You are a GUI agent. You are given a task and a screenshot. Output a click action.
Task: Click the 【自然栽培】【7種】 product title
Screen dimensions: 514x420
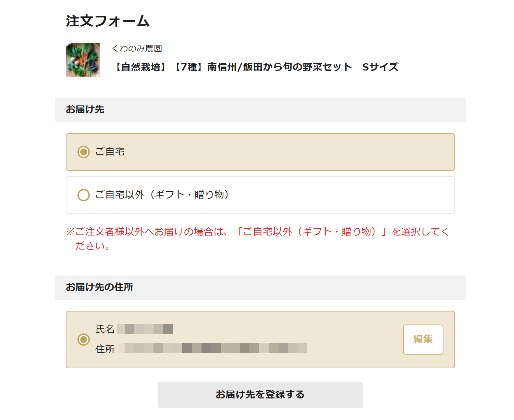255,67
